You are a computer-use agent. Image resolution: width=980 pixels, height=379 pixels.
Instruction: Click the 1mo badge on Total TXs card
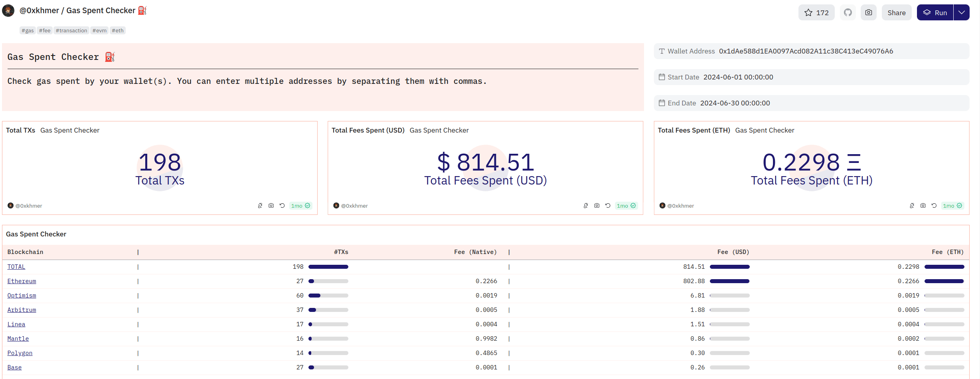300,206
